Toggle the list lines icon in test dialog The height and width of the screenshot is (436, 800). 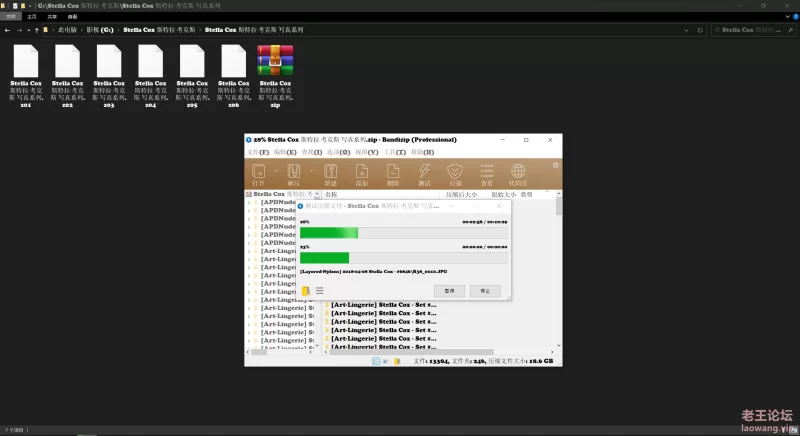click(319, 291)
